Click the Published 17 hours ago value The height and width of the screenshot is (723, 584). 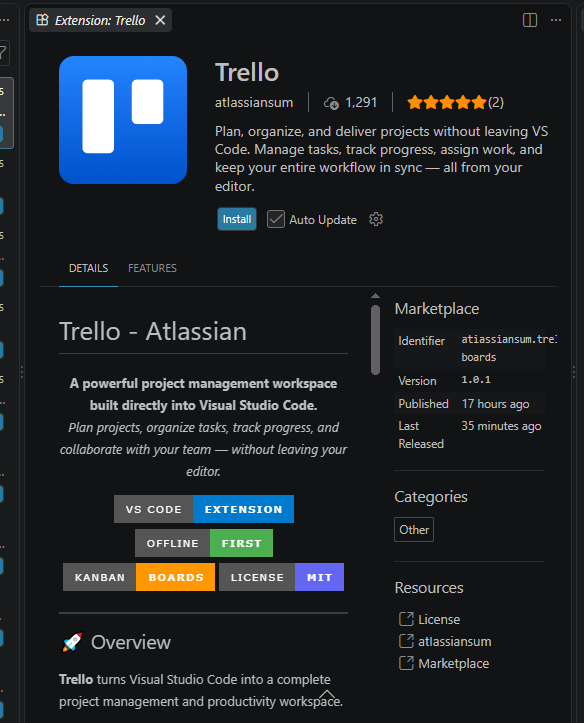(x=496, y=404)
